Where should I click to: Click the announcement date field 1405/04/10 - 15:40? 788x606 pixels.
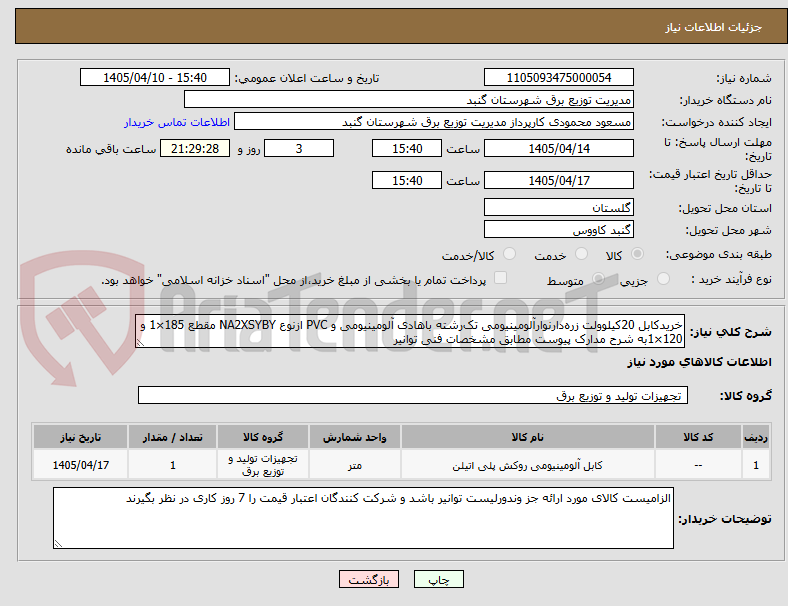click(155, 77)
